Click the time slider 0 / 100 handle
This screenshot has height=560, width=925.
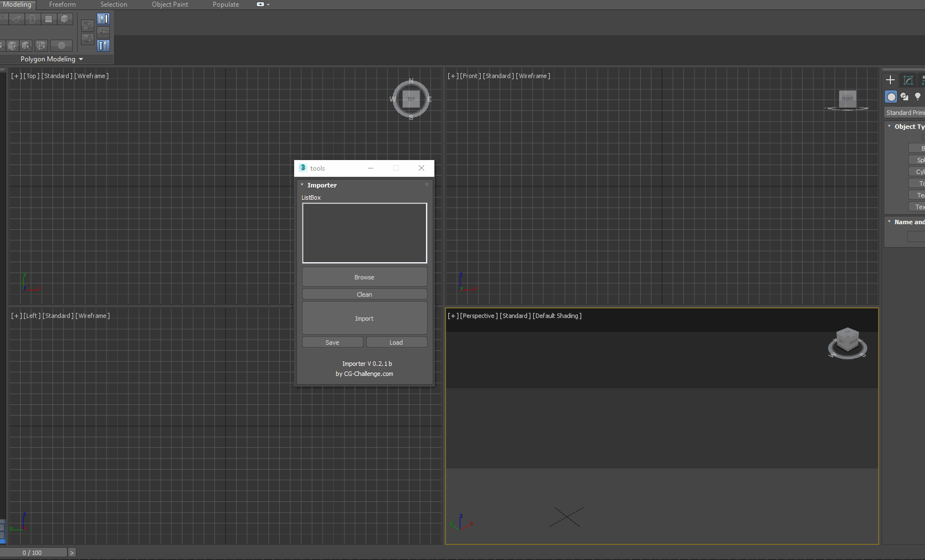pos(32,553)
